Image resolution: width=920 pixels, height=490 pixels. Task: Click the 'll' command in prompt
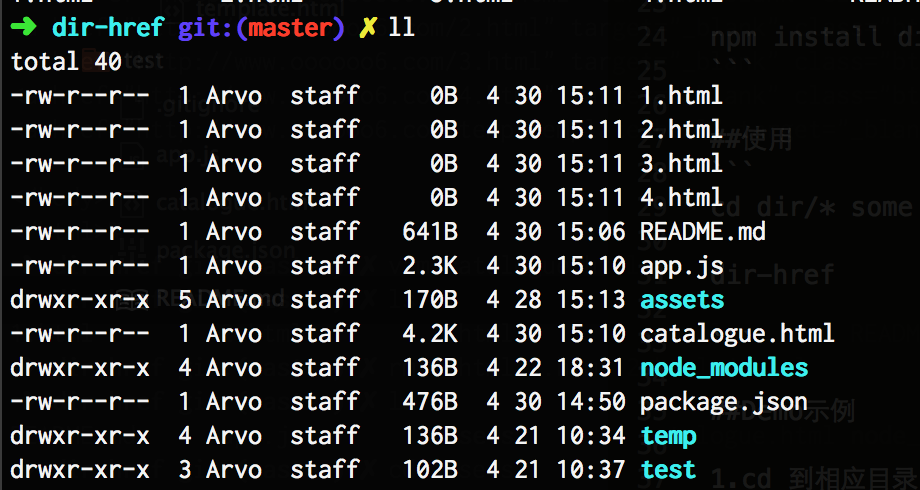(x=402, y=27)
